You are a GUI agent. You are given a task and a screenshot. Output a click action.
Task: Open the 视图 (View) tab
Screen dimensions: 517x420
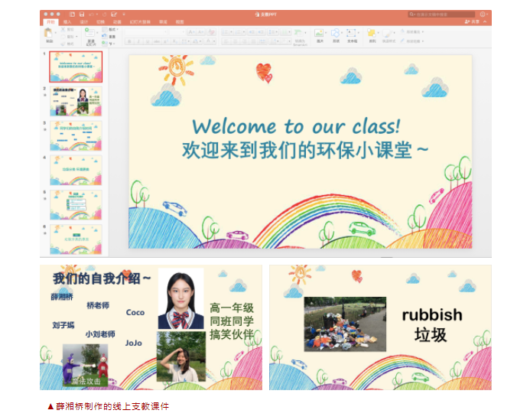click(x=180, y=22)
